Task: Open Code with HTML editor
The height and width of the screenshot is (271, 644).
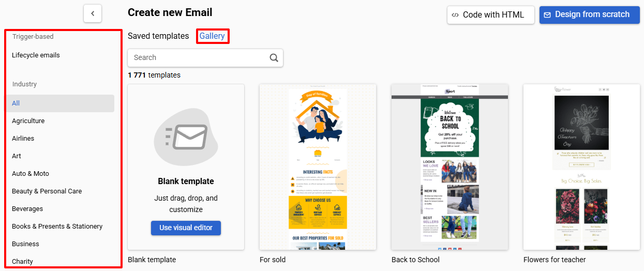Action: click(x=491, y=15)
